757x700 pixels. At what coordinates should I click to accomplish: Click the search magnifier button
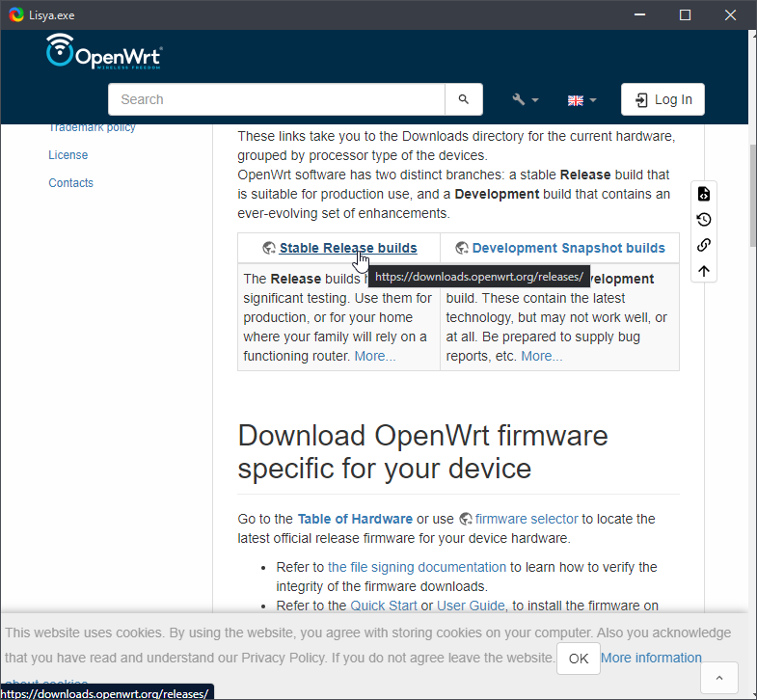click(x=464, y=99)
